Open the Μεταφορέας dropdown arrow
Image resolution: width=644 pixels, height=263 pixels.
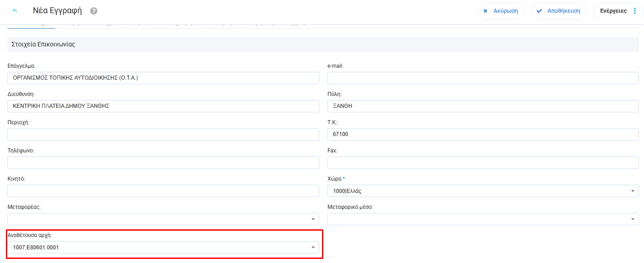313,219
